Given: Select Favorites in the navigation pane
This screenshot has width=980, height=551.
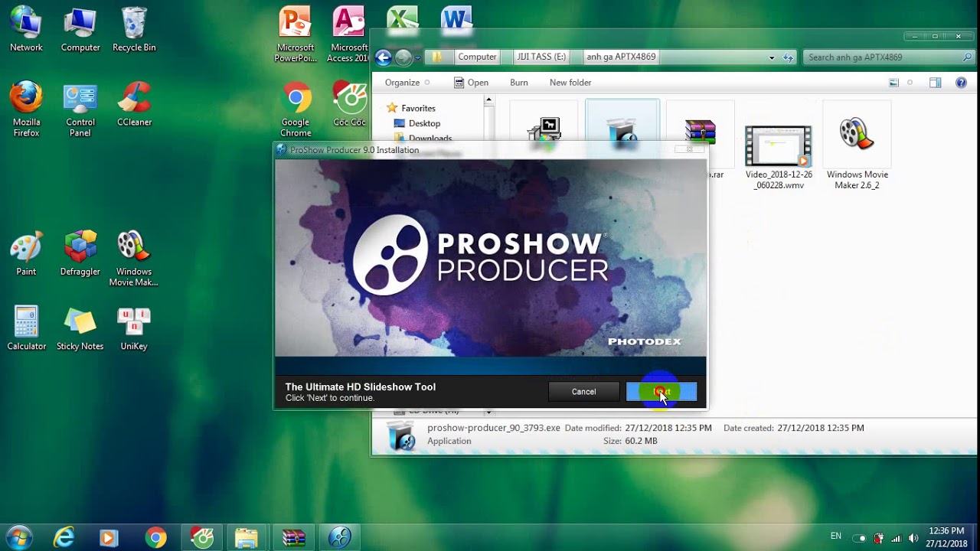Looking at the screenshot, I should click(x=418, y=109).
